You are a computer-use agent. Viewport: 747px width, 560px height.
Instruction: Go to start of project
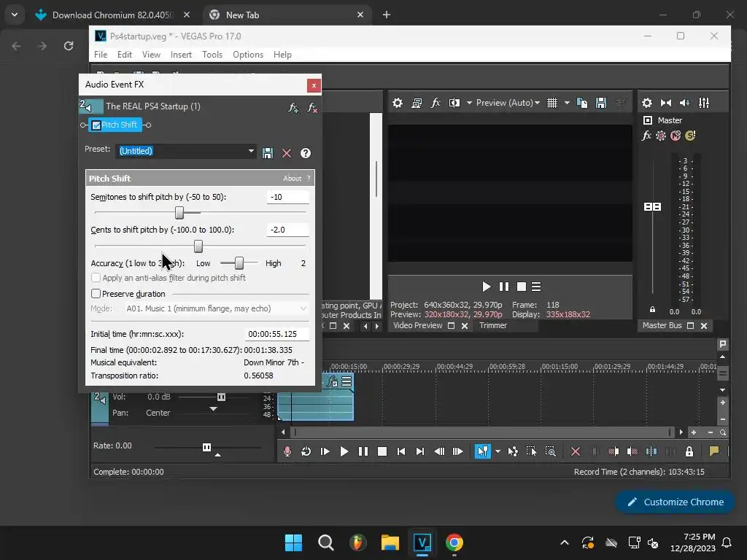(x=401, y=451)
